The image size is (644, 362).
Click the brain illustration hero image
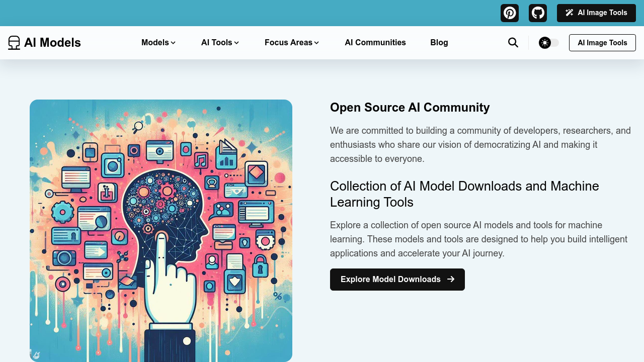click(161, 230)
